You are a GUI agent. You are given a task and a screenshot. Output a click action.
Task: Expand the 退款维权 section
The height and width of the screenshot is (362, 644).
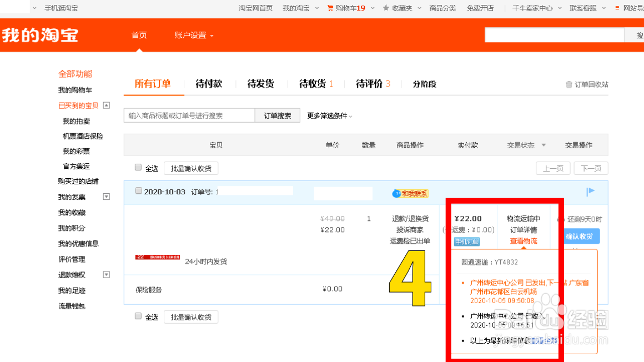[x=107, y=274]
